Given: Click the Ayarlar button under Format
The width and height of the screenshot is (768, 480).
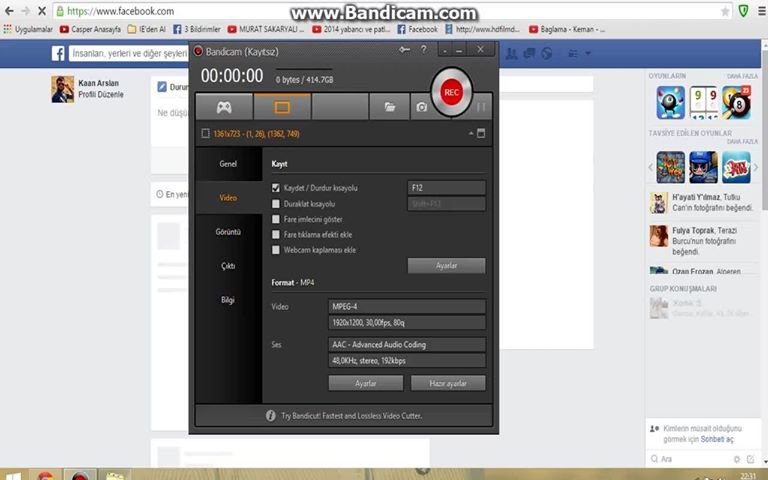Looking at the screenshot, I should coord(366,383).
